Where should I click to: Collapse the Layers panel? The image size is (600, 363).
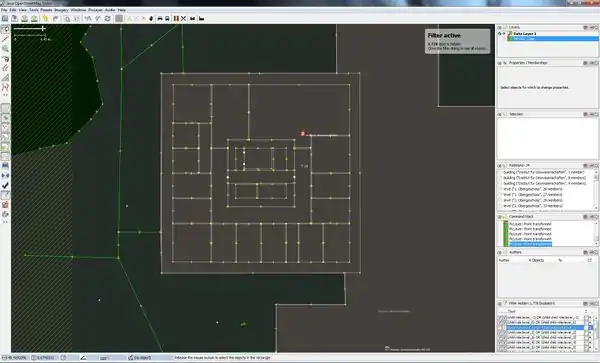pyautogui.click(x=499, y=28)
